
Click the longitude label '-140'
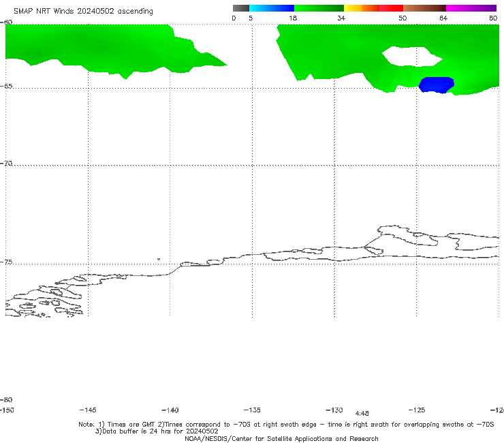[170, 410]
